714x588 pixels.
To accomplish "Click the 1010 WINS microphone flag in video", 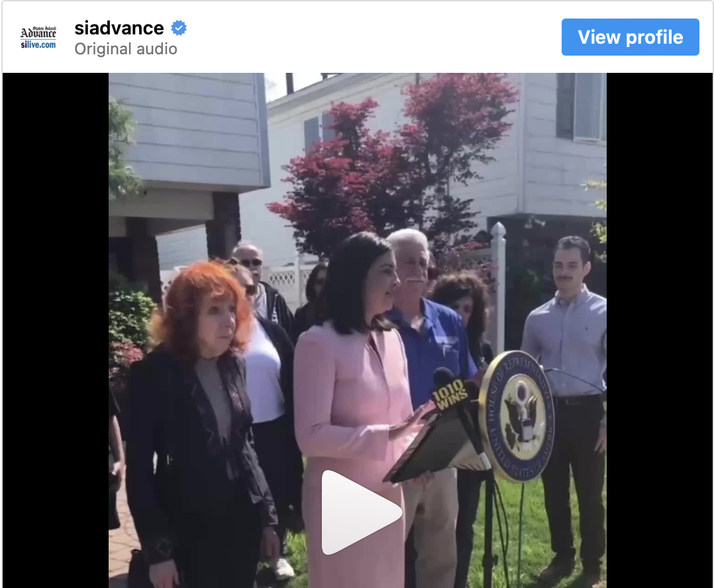I will click(x=450, y=394).
